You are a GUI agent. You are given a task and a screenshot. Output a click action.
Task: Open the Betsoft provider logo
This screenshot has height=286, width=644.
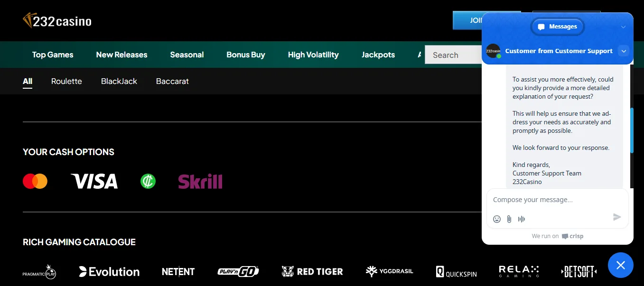coord(579,272)
